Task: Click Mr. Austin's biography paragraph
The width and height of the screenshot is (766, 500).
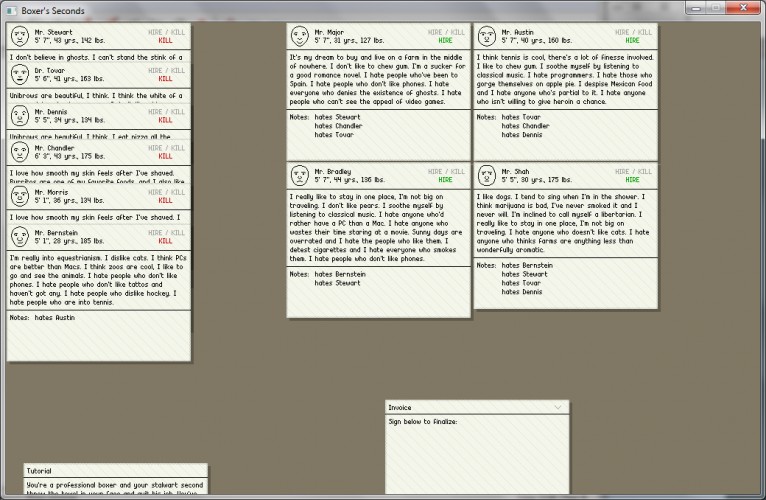Action: (565, 80)
